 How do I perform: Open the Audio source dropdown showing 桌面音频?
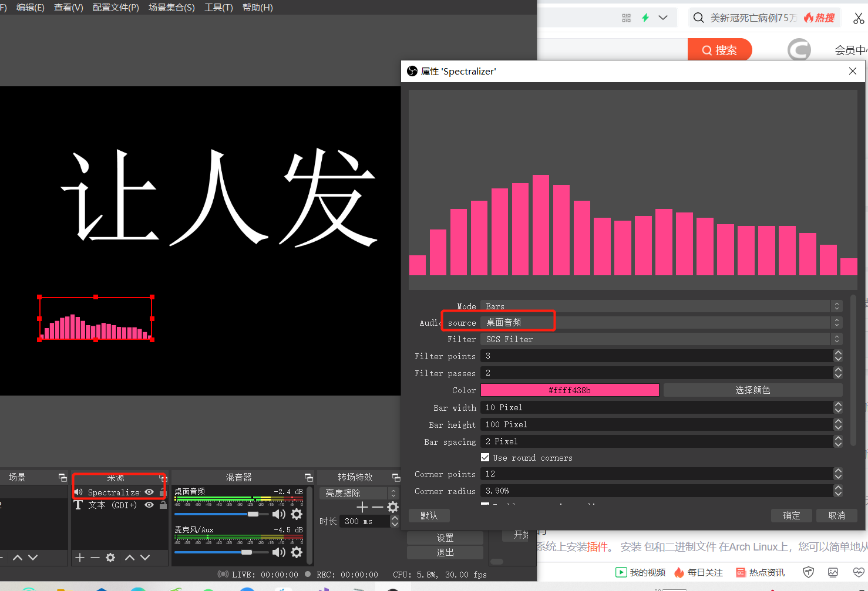(661, 322)
